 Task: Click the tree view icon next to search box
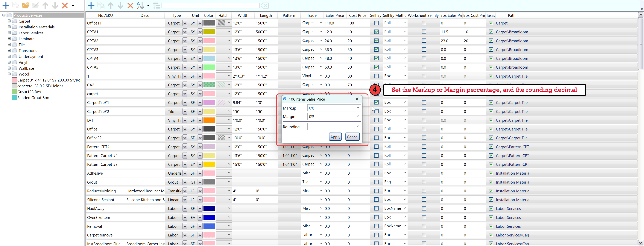[x=157, y=5]
